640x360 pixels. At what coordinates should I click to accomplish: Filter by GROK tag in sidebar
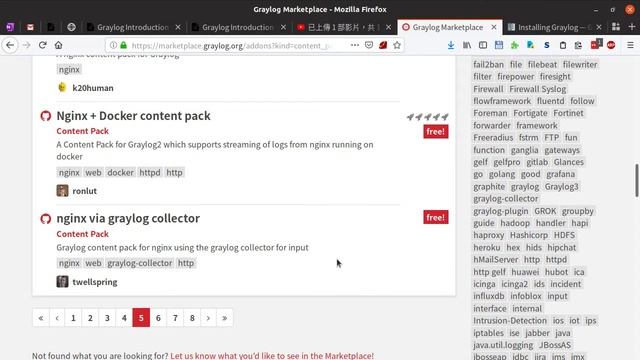point(545,211)
